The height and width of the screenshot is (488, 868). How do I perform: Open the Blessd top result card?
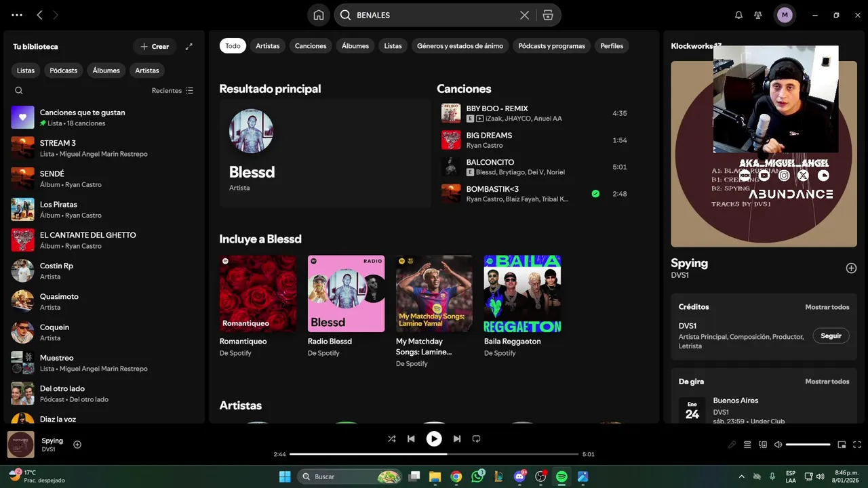[x=325, y=153]
